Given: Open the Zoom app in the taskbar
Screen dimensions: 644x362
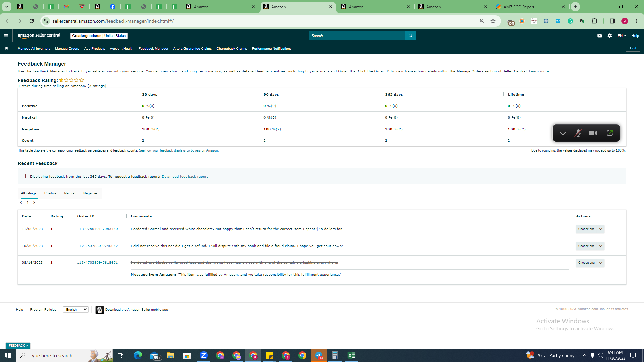Looking at the screenshot, I should 203,355.
